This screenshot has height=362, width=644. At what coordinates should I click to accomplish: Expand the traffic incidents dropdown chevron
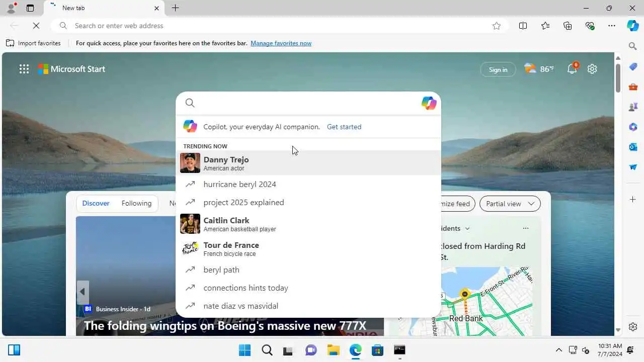tap(467, 228)
